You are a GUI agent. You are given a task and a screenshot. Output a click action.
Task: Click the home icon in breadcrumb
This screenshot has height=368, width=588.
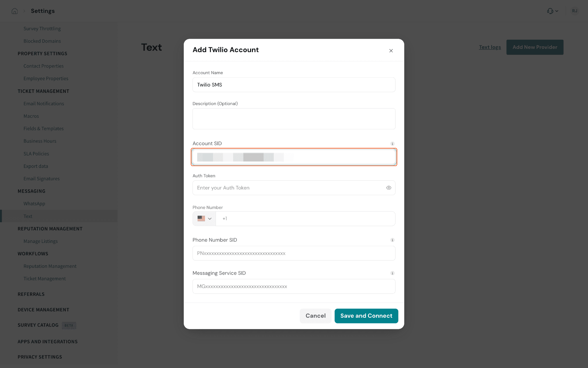(15, 11)
